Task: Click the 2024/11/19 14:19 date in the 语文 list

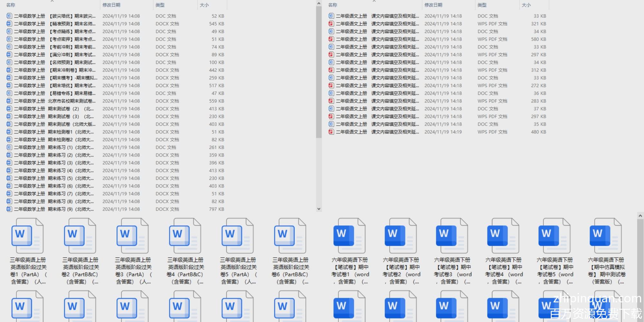Action: (443, 132)
